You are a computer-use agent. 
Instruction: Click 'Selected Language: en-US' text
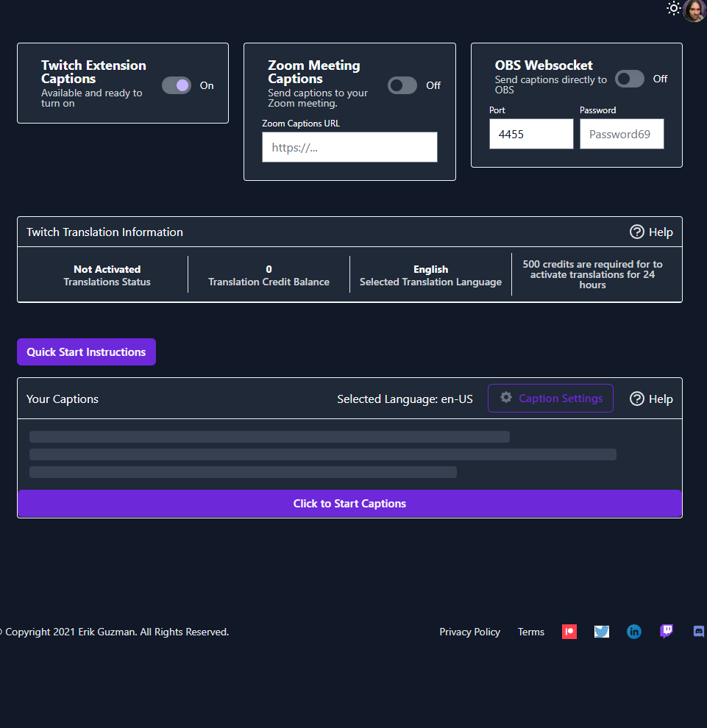click(405, 399)
